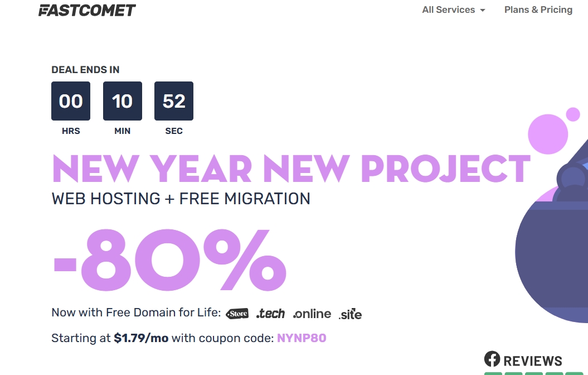Click the NEW YEAR NEW PROJECT headline
Image resolution: width=588 pixels, height=375 pixels.
tap(291, 168)
